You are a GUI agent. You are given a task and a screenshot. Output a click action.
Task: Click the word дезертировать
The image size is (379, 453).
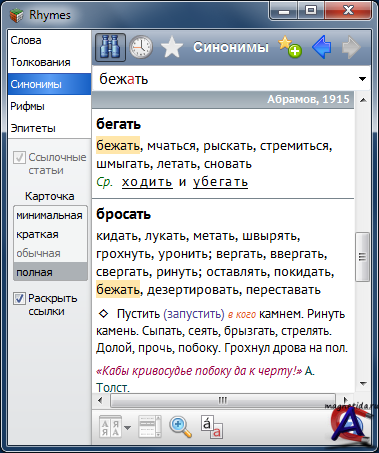click(193, 290)
